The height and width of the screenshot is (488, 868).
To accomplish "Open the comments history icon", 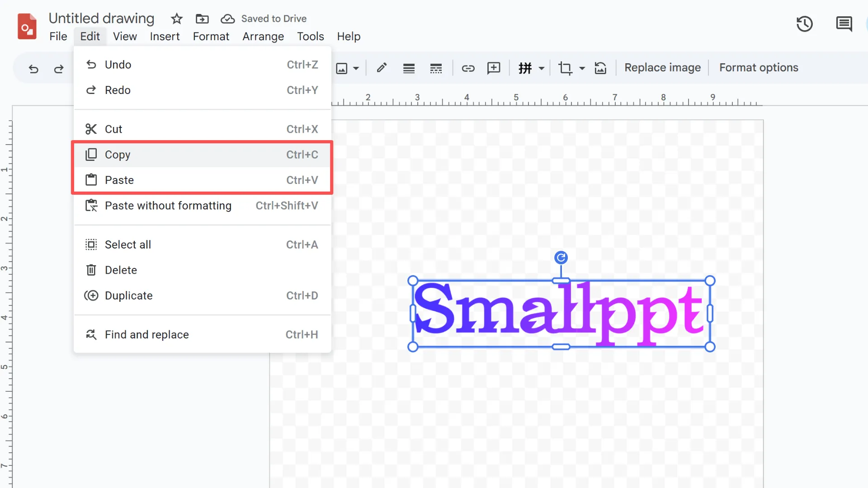I will (x=844, y=24).
